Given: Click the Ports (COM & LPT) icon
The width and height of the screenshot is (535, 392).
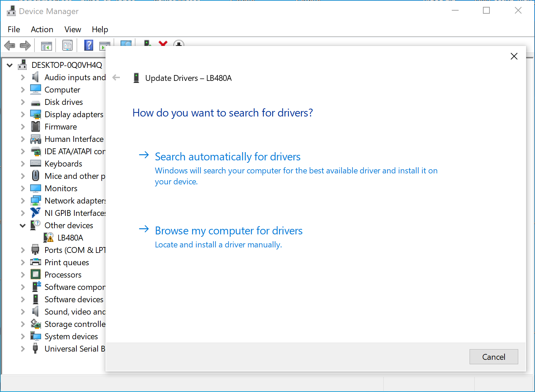Looking at the screenshot, I should (x=35, y=250).
